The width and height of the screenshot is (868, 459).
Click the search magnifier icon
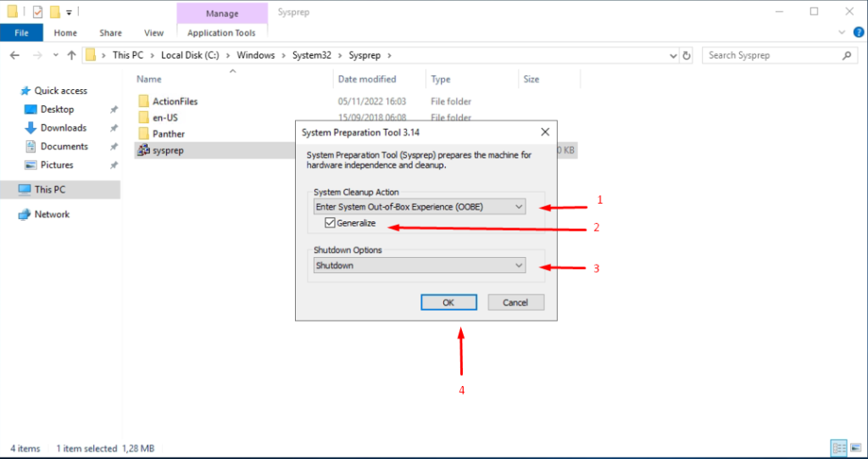846,55
